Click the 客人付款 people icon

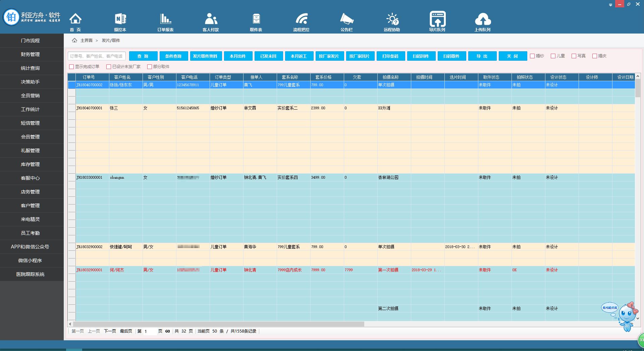pos(211,19)
